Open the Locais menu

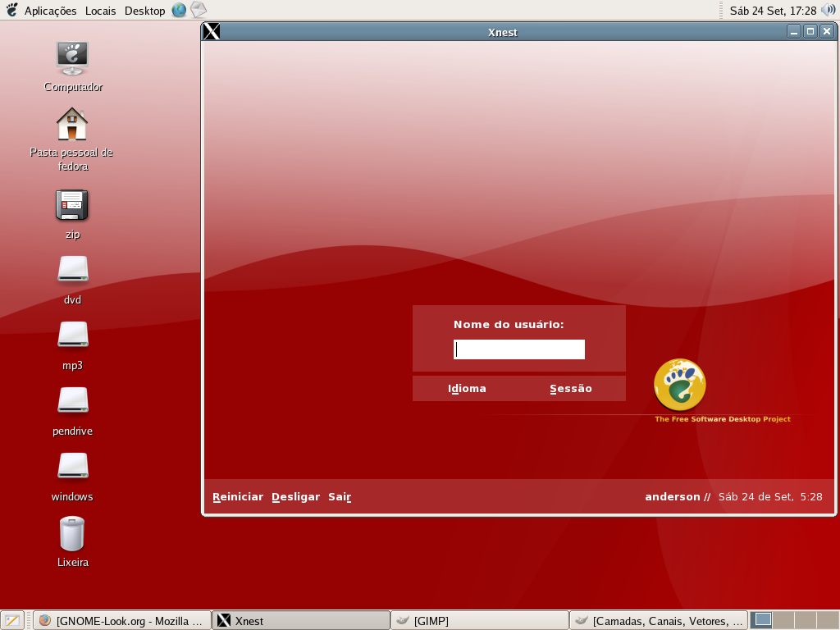(100, 11)
